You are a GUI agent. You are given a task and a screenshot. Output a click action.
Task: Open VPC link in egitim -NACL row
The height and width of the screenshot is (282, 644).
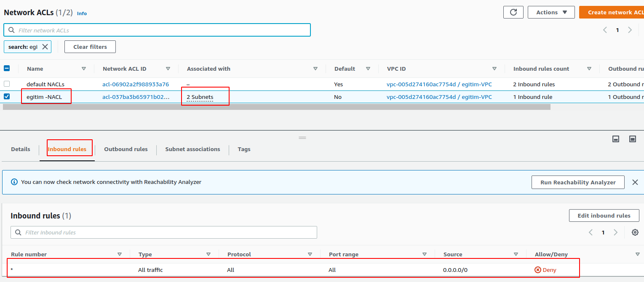coord(439,97)
